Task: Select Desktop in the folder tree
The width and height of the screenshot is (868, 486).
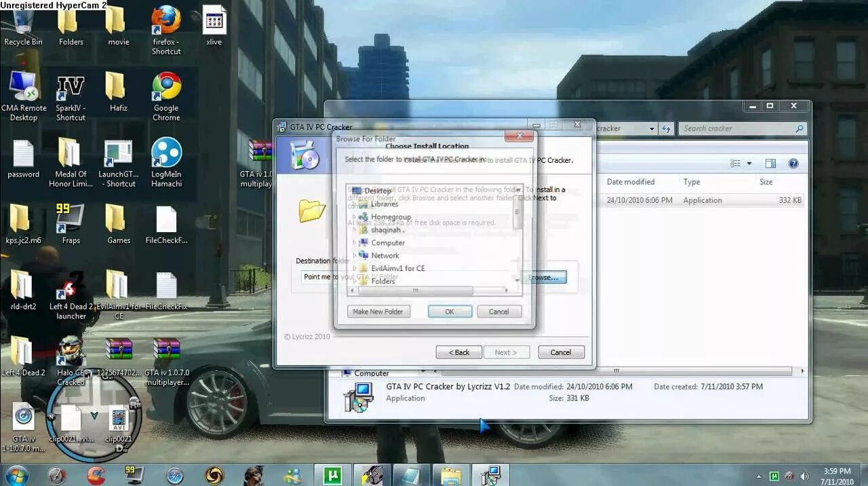Action: pos(377,191)
